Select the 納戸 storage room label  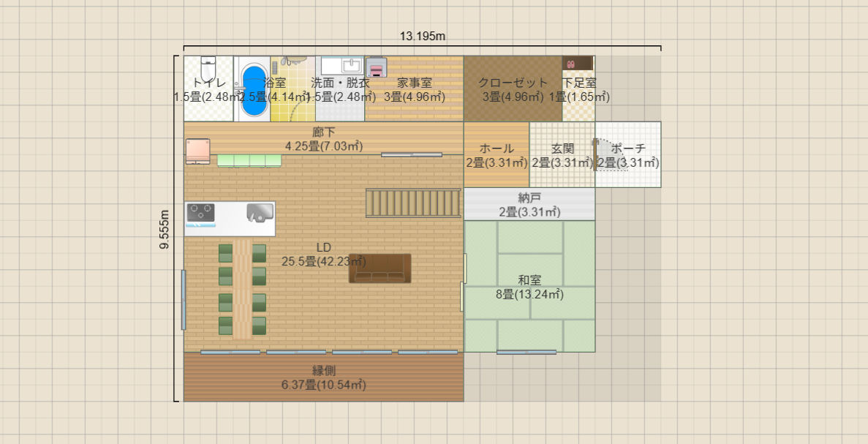(x=529, y=197)
